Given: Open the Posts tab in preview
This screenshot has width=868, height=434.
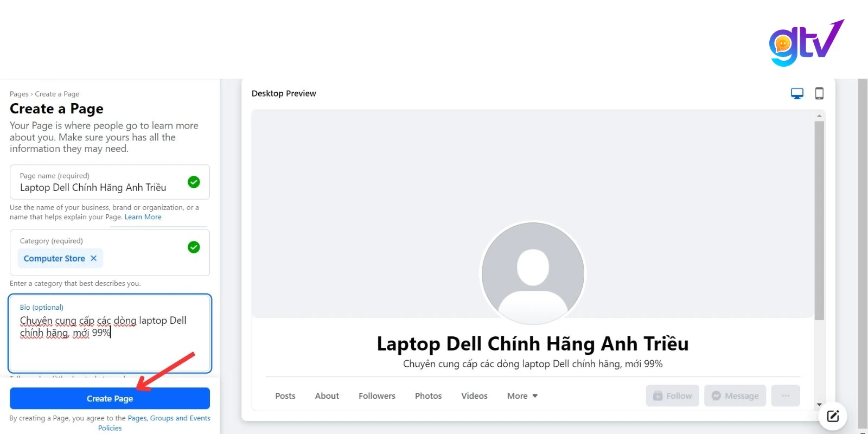Looking at the screenshot, I should pos(285,396).
